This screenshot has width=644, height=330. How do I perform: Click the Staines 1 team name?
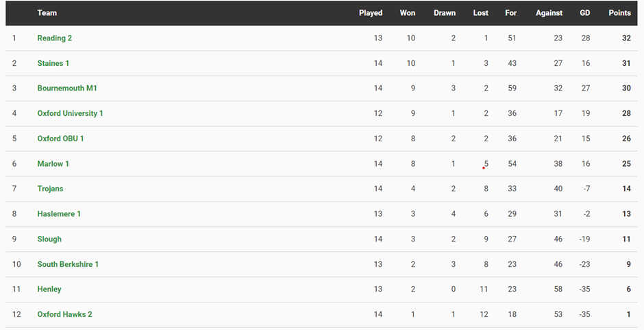click(53, 63)
